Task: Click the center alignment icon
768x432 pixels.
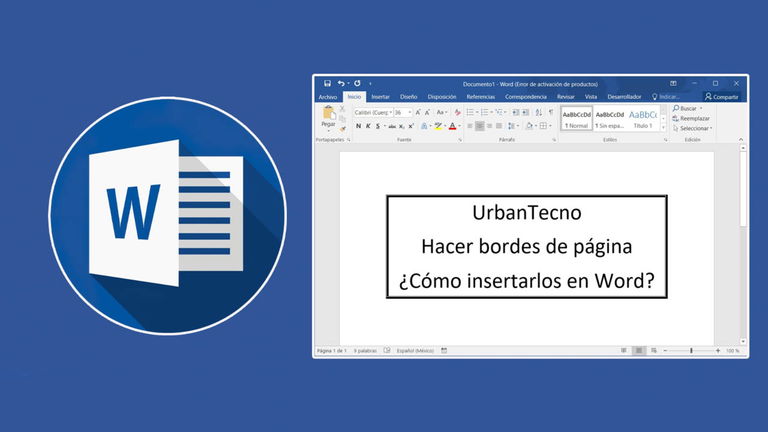Action: coord(481,127)
